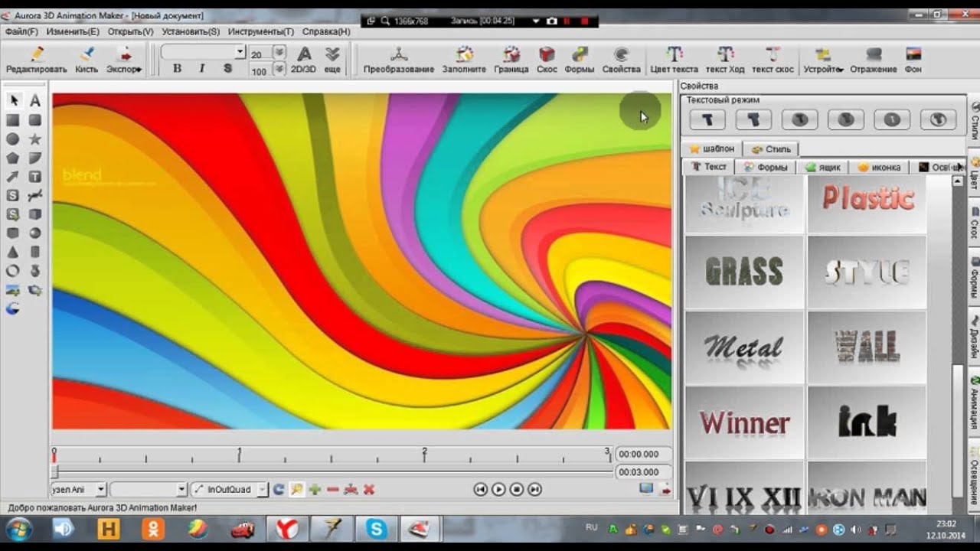Switch to the Стиль tab

tap(772, 148)
